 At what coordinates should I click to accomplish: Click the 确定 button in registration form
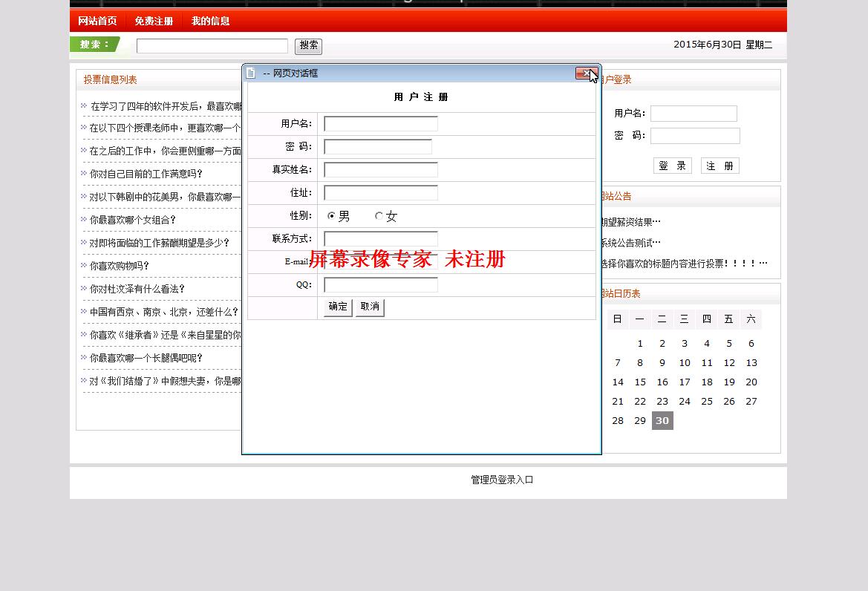pyautogui.click(x=338, y=307)
